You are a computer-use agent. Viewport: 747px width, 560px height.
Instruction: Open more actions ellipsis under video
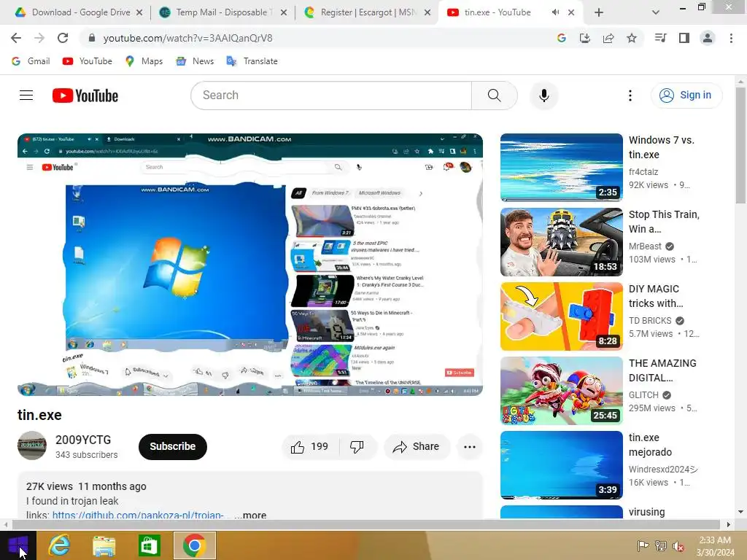click(x=470, y=447)
